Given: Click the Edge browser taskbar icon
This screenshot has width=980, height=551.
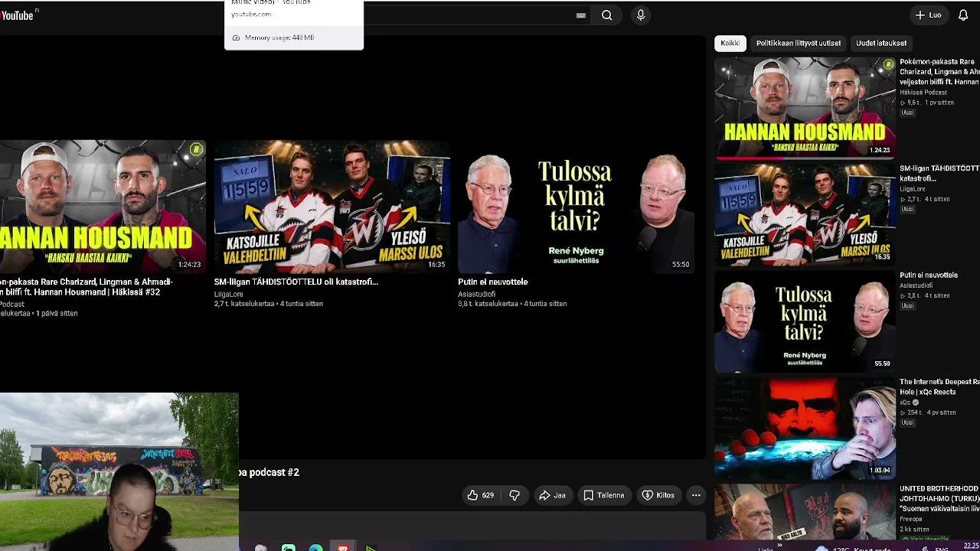Looking at the screenshot, I should (315, 546).
